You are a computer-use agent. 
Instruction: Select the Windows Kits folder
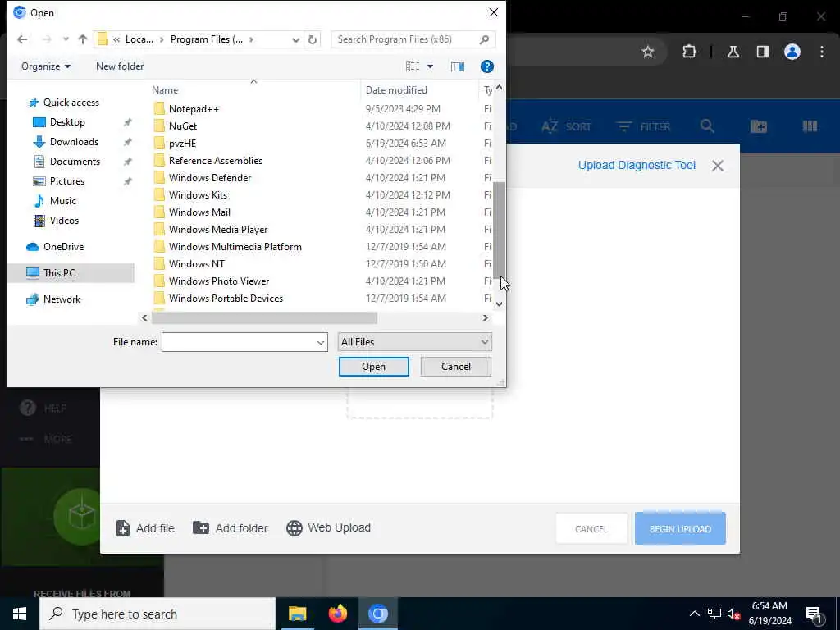(x=198, y=195)
